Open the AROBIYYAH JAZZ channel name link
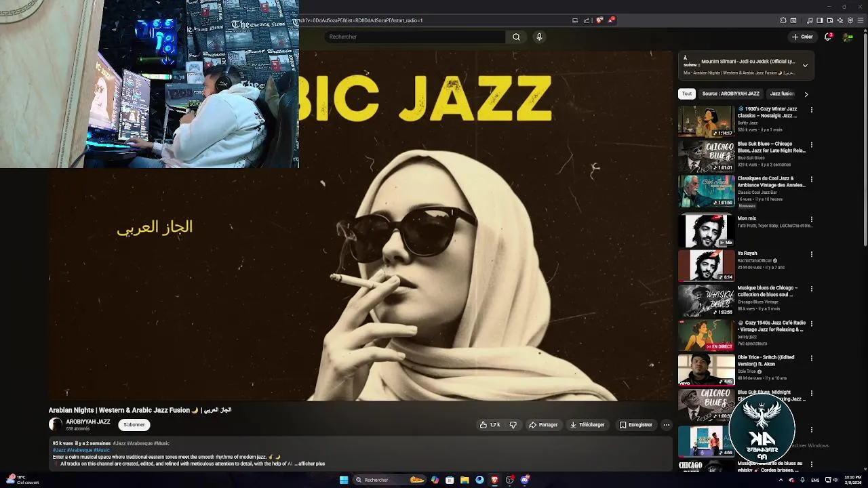The height and width of the screenshot is (488, 868). (88, 422)
